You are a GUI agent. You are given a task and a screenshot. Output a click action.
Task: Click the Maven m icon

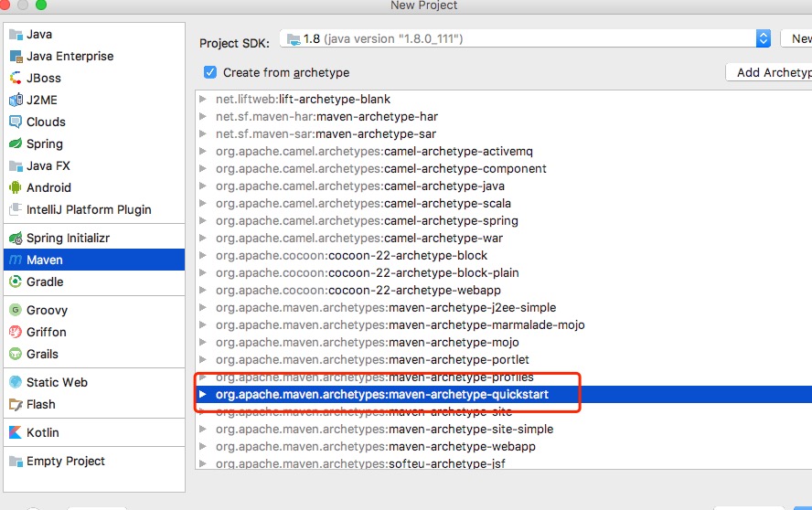(16, 260)
